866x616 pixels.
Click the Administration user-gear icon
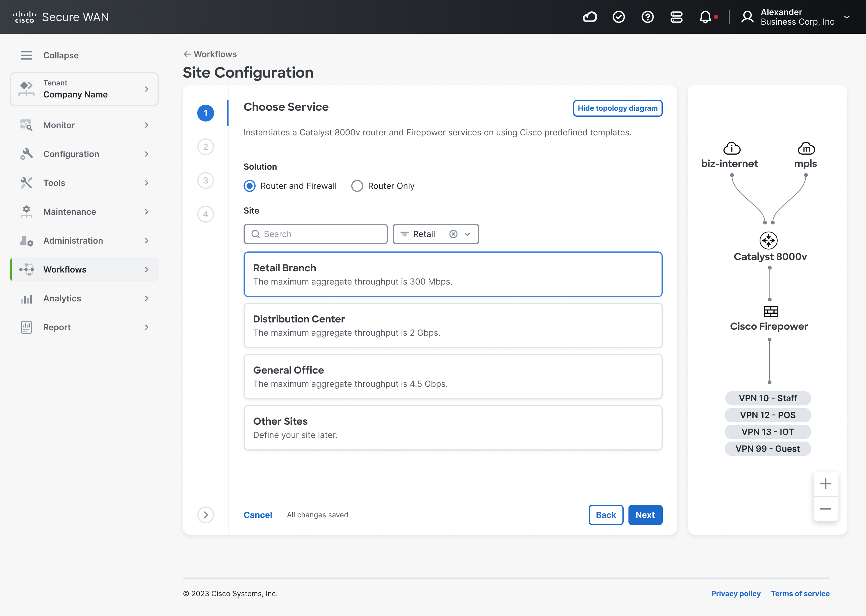click(x=26, y=241)
